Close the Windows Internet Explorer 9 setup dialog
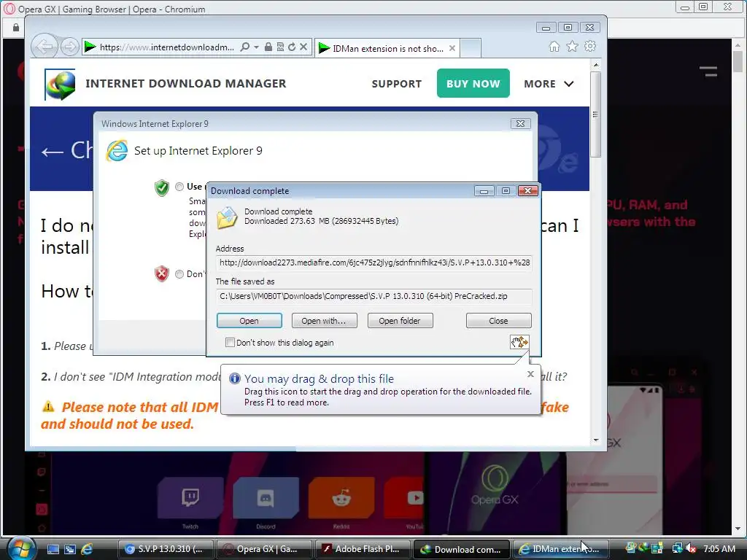The image size is (747, 560). point(520,123)
